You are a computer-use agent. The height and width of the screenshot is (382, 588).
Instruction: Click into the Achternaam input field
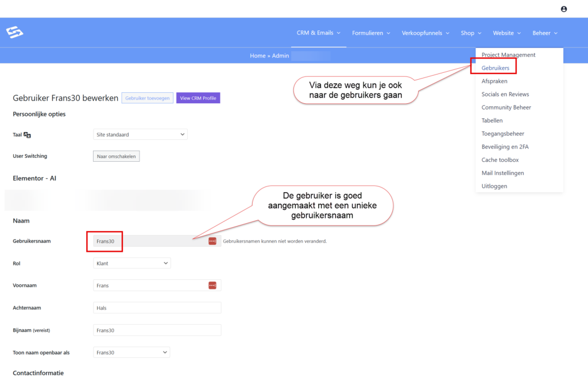click(157, 308)
